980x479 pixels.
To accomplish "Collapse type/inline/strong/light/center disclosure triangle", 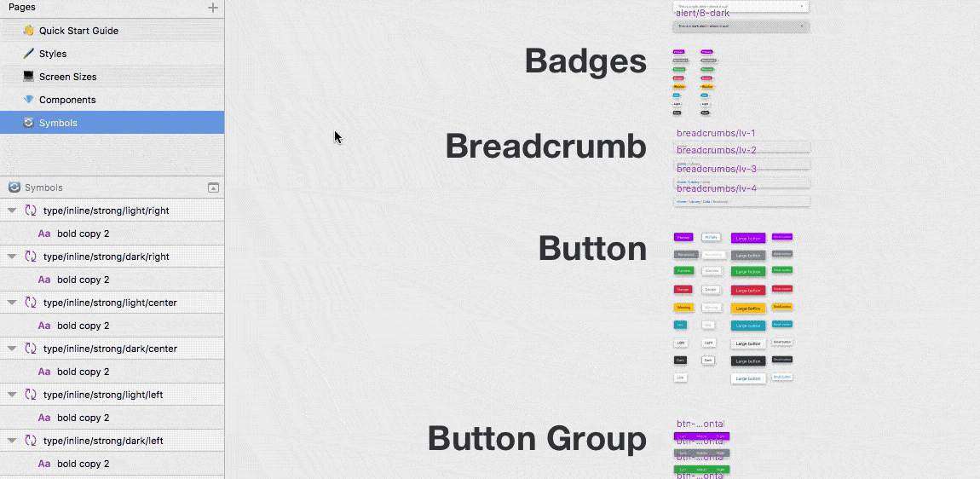I will pos(12,303).
